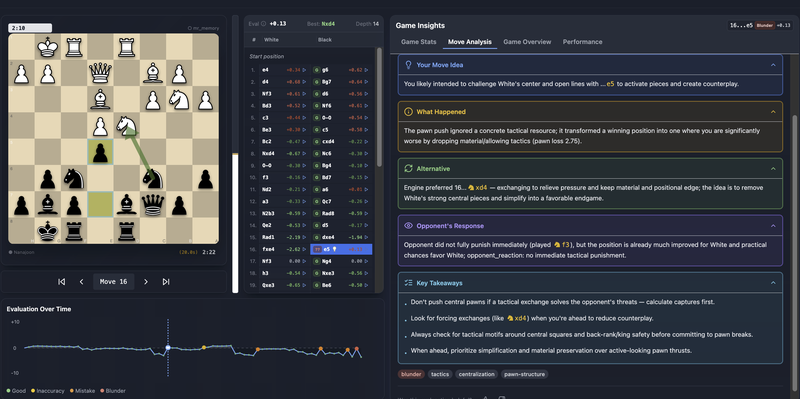Select the black bishop on d7
Image resolution: width=800 pixels, height=399 pixels.
(127, 204)
